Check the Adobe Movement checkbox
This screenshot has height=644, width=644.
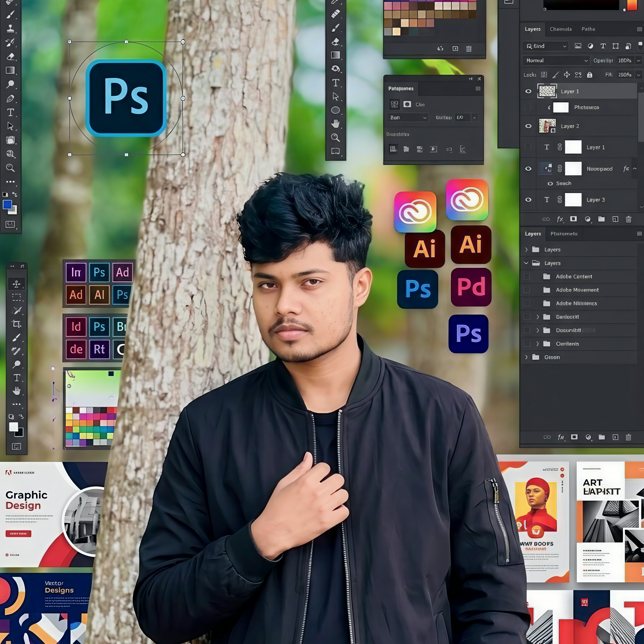[x=527, y=290]
